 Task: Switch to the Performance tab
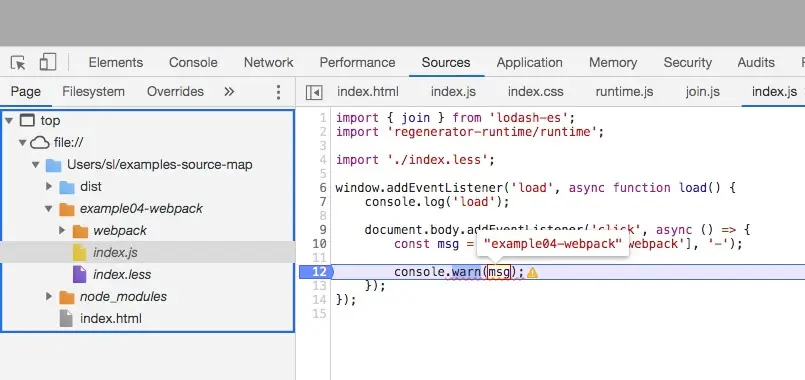point(357,63)
